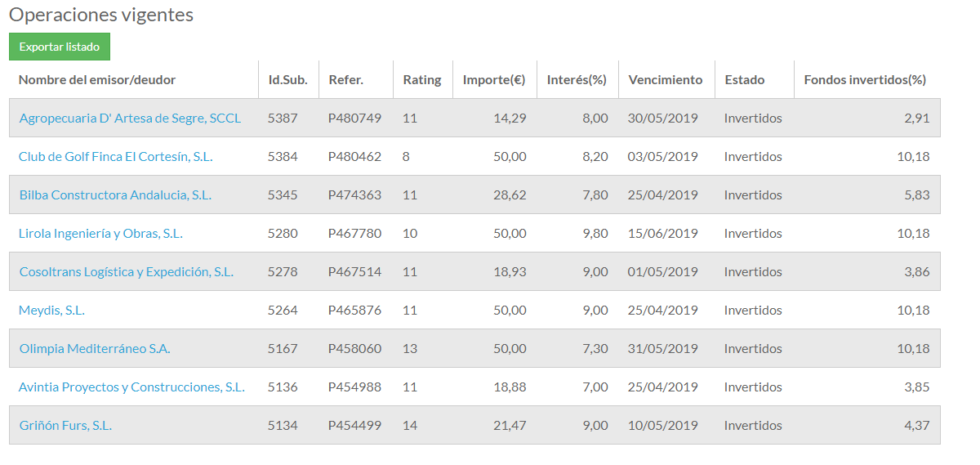
Task: Click Cosoltrans Logística y Expedición link
Action: click(126, 271)
